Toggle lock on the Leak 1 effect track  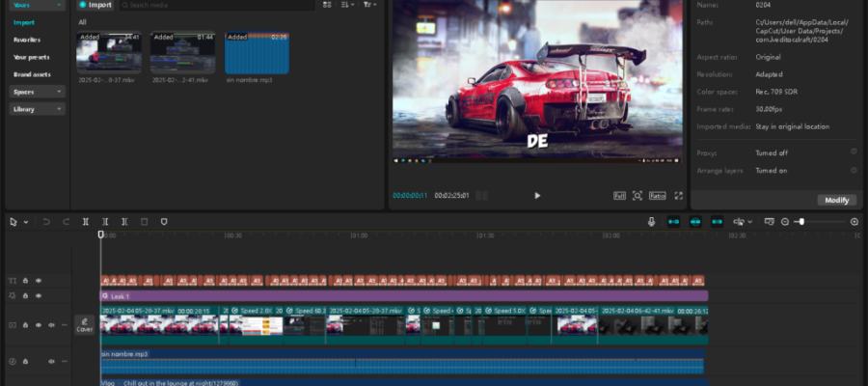coord(26,296)
